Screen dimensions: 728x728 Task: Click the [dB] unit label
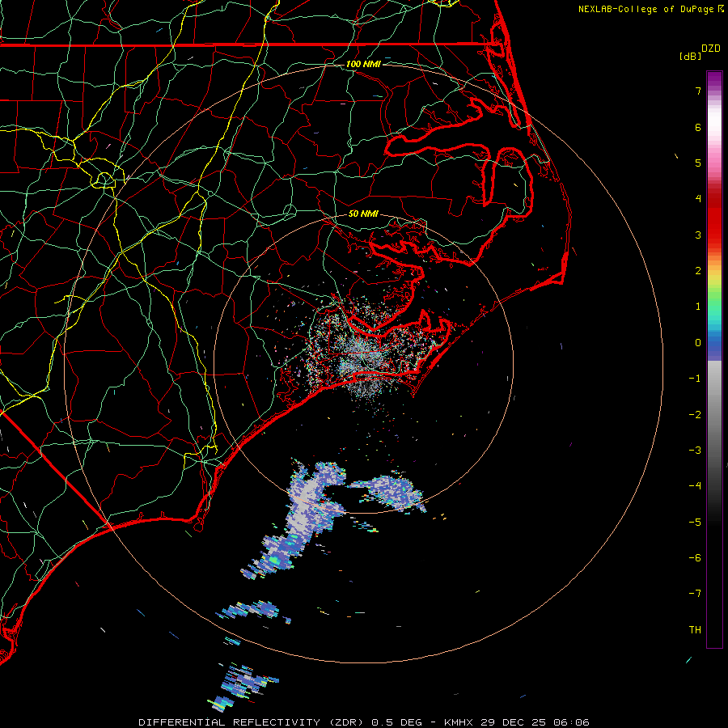690,56
